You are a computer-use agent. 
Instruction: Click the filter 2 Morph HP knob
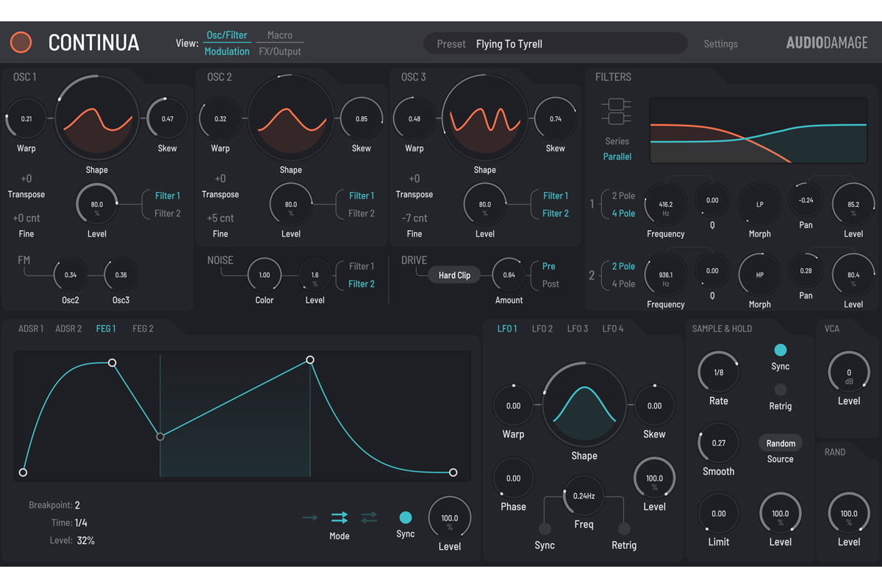pyautogui.click(x=760, y=275)
